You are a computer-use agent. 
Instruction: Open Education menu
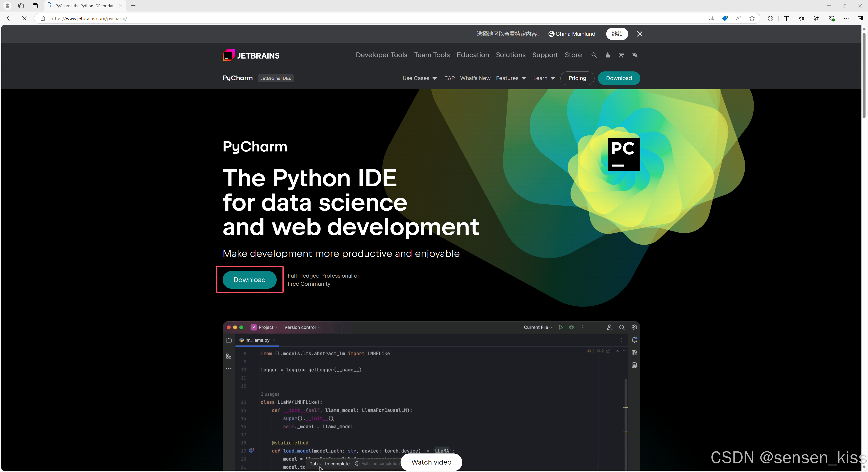[472, 55]
